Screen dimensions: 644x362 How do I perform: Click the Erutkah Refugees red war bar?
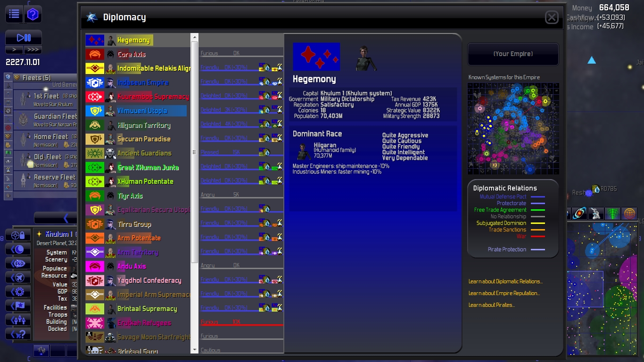point(242,323)
